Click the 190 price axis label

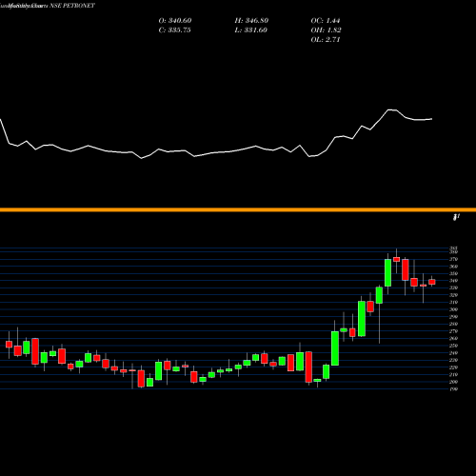tap(453, 388)
